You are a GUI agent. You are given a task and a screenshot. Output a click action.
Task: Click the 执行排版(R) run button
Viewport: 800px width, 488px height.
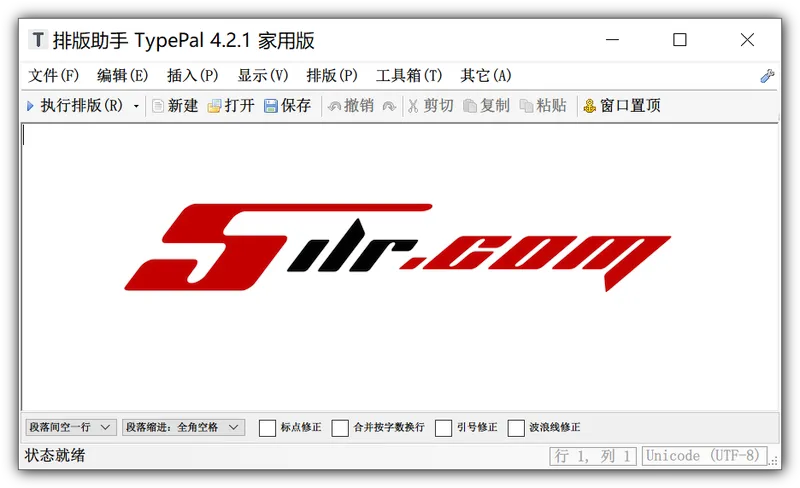point(74,106)
